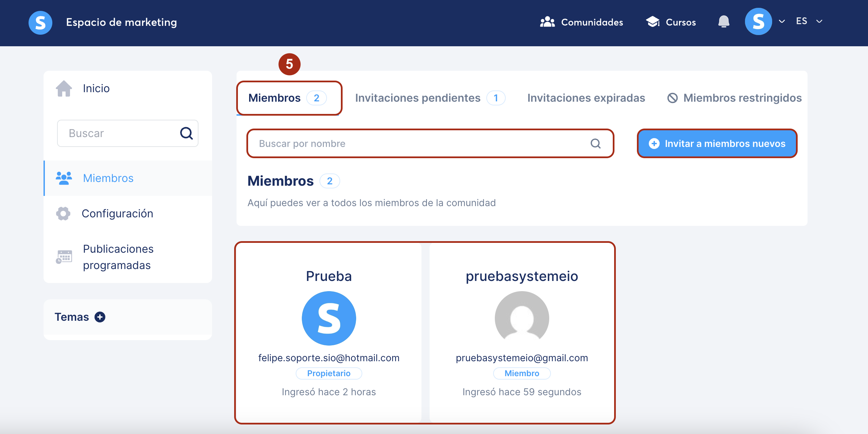Click Invitar a miembros nuevos button
Viewport: 868px width, 434px height.
(x=717, y=144)
